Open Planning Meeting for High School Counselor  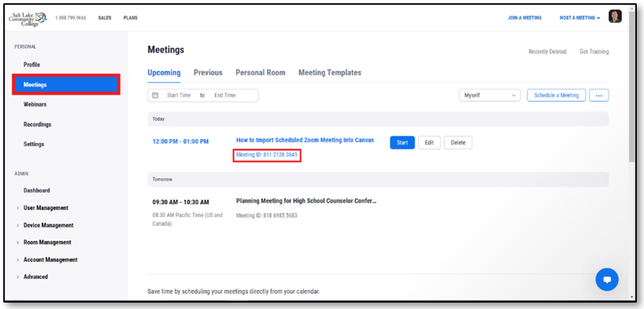306,200
